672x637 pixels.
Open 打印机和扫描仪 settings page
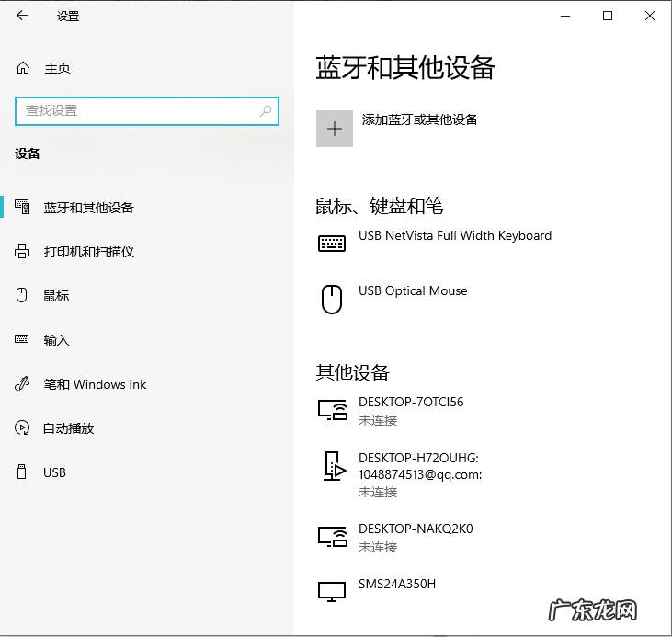(x=89, y=252)
